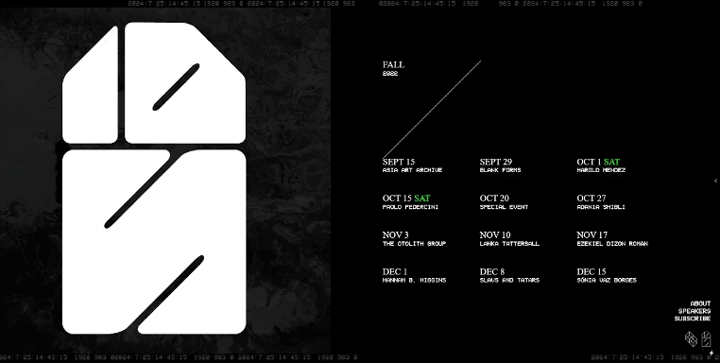Click the small upright logo icon

tap(706, 339)
